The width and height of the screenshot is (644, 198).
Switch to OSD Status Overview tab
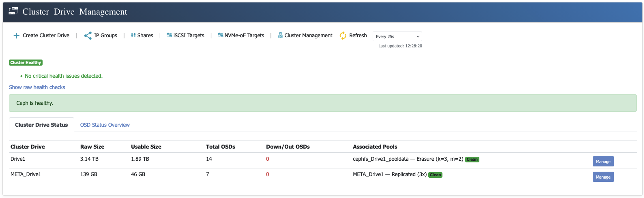pyautogui.click(x=105, y=125)
